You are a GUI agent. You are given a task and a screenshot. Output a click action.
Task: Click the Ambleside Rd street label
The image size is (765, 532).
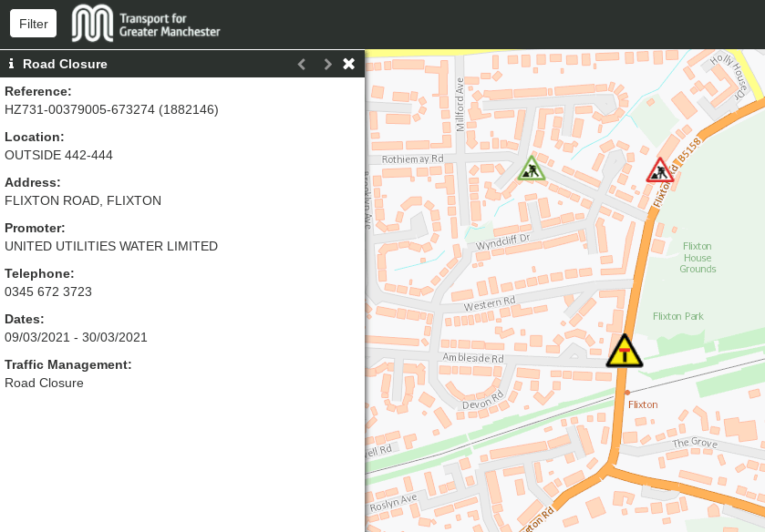[473, 359]
